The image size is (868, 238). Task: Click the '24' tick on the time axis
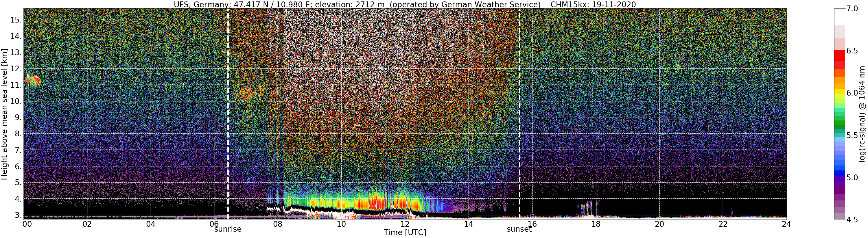[x=786, y=224]
